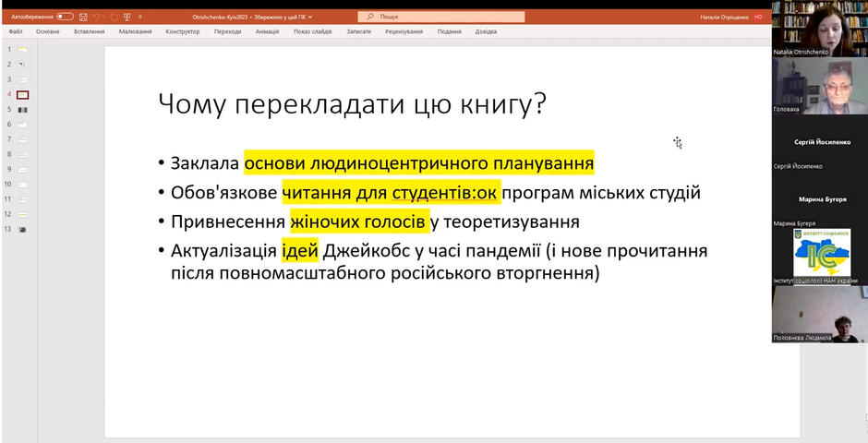
Task: Click the Save disk icon
Action: tap(83, 17)
